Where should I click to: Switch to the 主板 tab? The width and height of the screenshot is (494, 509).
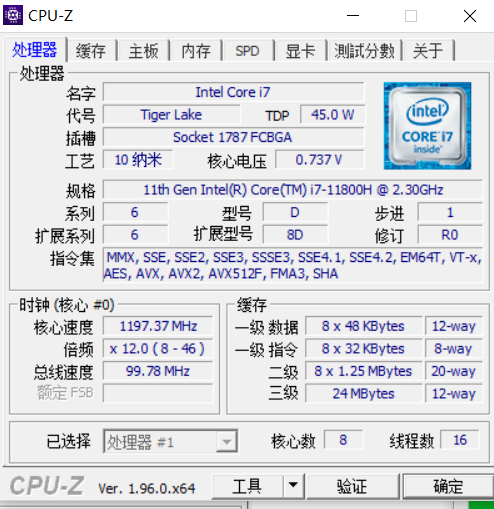point(143,51)
